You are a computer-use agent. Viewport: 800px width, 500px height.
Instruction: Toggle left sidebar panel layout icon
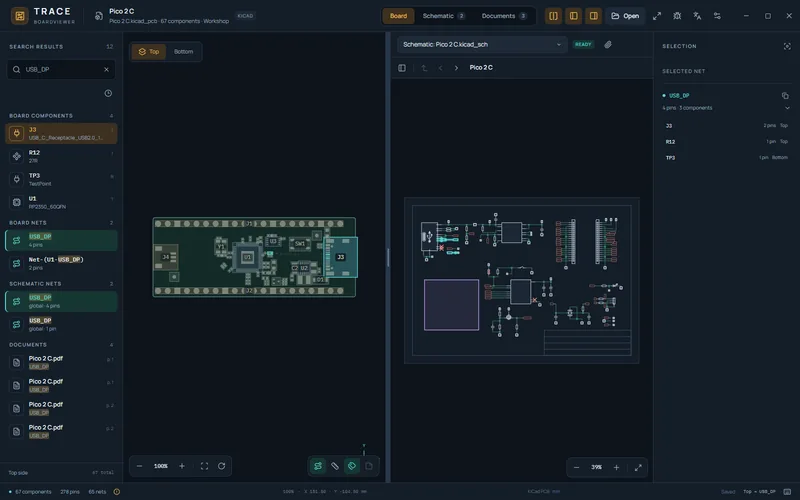[573, 16]
